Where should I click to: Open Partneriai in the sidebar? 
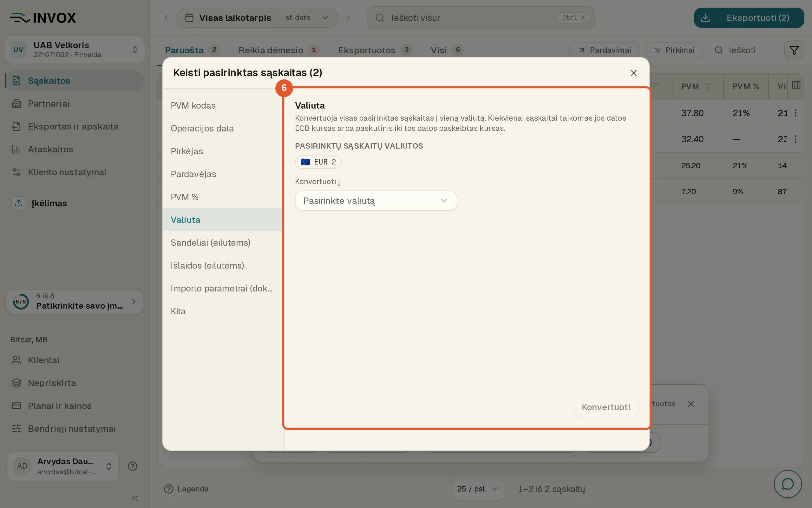[x=75, y=104]
